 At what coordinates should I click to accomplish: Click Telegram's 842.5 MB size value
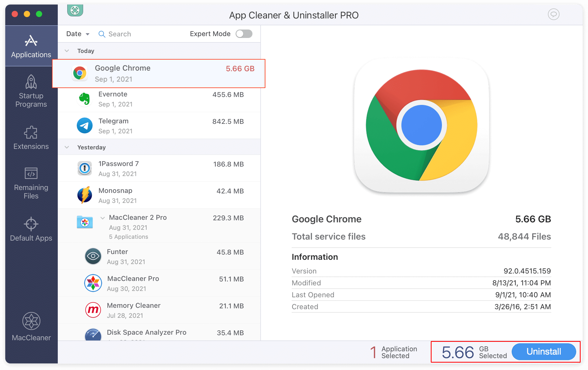point(228,121)
